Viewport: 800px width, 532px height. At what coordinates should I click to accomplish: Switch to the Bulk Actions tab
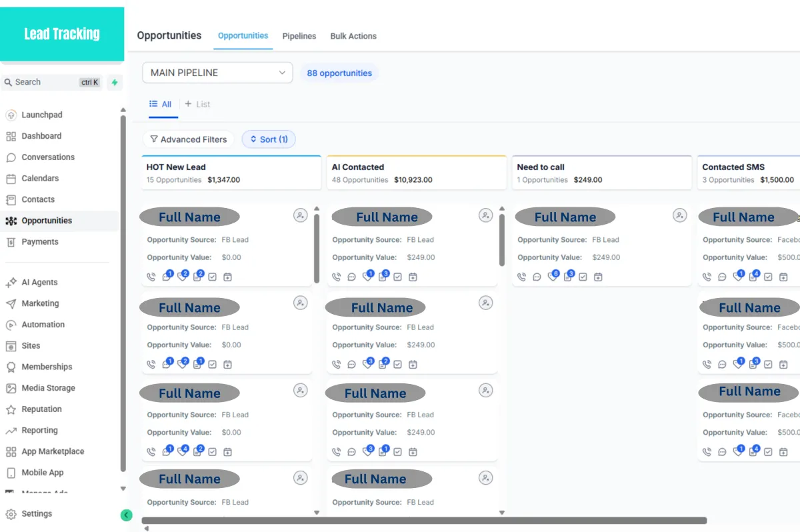[353, 36]
